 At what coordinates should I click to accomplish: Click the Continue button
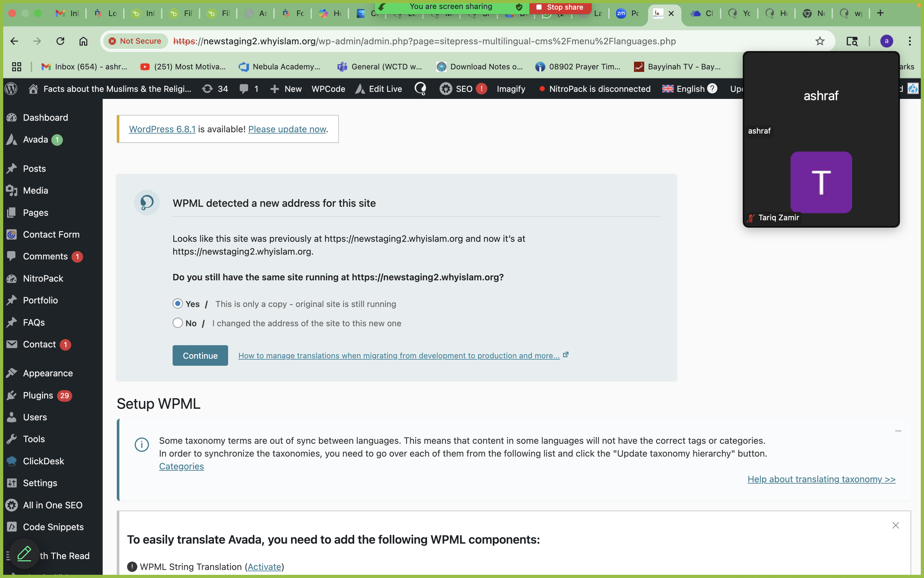pos(200,355)
